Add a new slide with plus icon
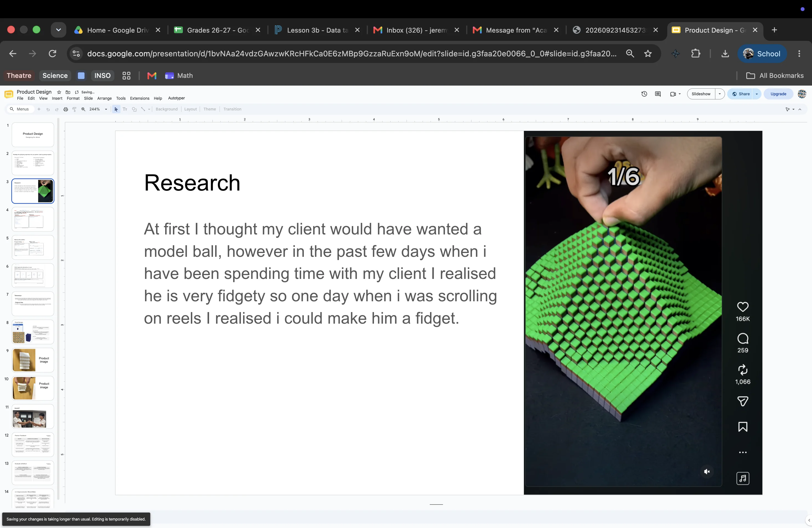The height and width of the screenshot is (528, 812). pyautogui.click(x=39, y=109)
